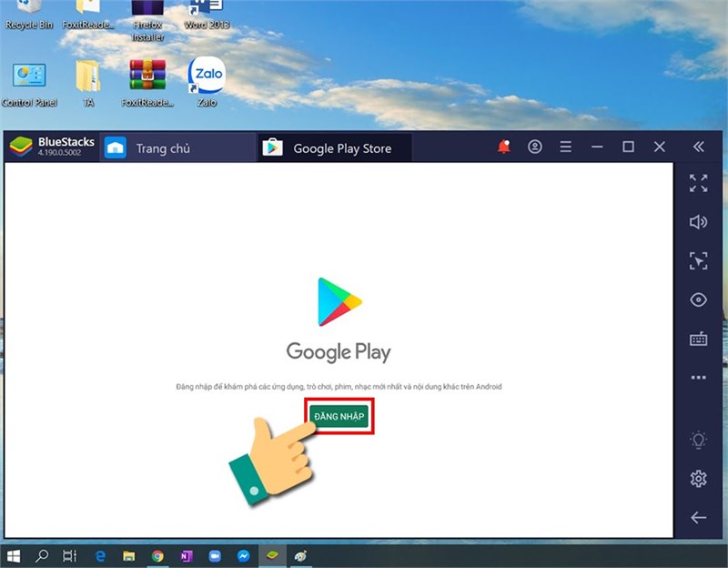Screen dimensions: 728x568
Task: Toggle BlueStacks fullscreen mode
Action: click(698, 184)
